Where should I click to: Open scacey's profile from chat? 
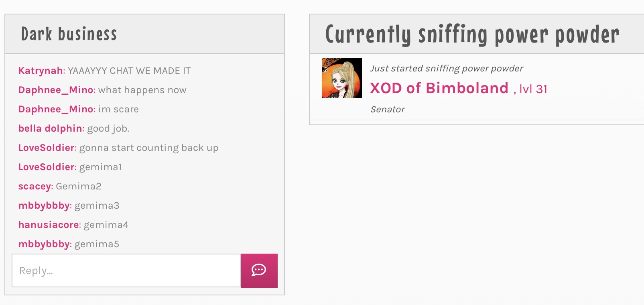(x=35, y=186)
